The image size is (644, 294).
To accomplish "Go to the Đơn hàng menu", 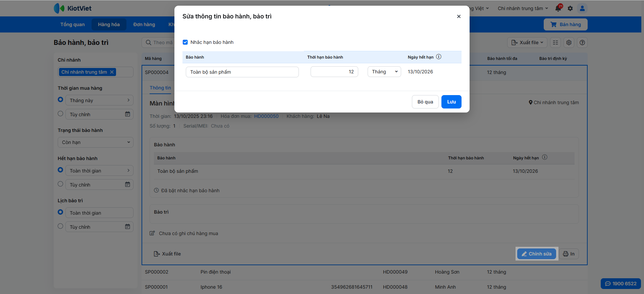I will click(x=144, y=24).
